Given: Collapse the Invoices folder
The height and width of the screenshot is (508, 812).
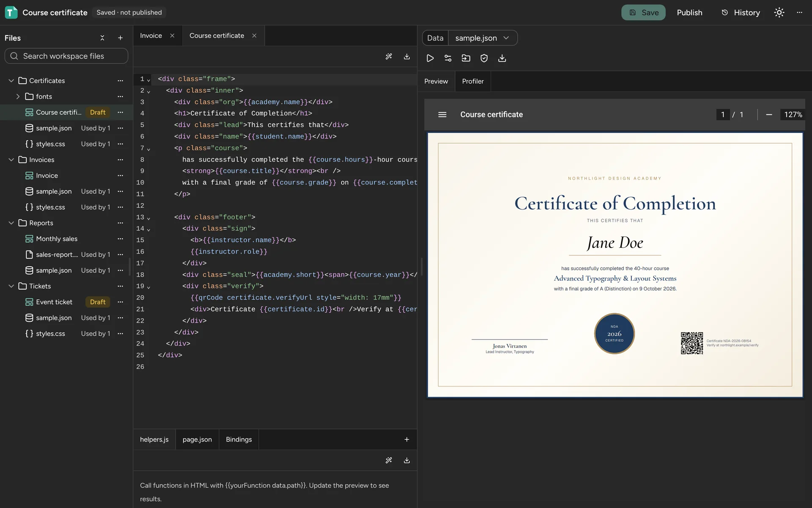Looking at the screenshot, I should [11, 160].
